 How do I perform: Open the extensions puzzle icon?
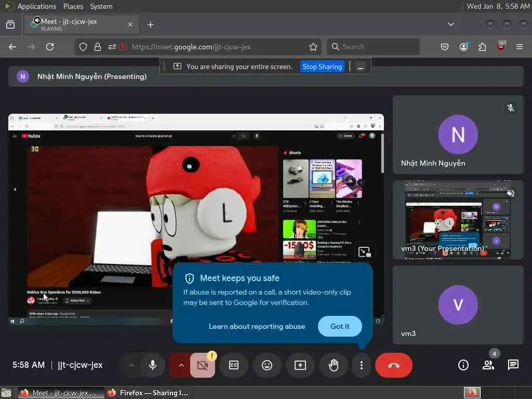point(482,47)
